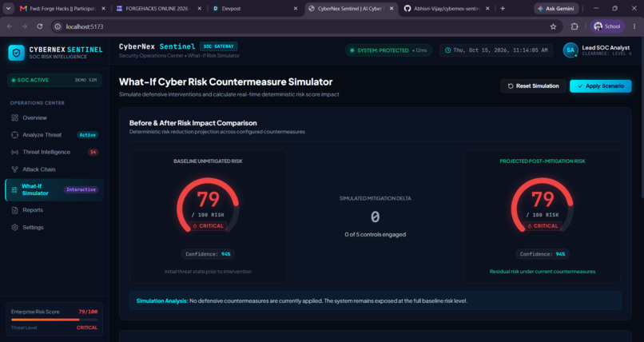The width and height of the screenshot is (644, 342).
Task: Click the clock icon beside the date
Action: click(x=448, y=50)
